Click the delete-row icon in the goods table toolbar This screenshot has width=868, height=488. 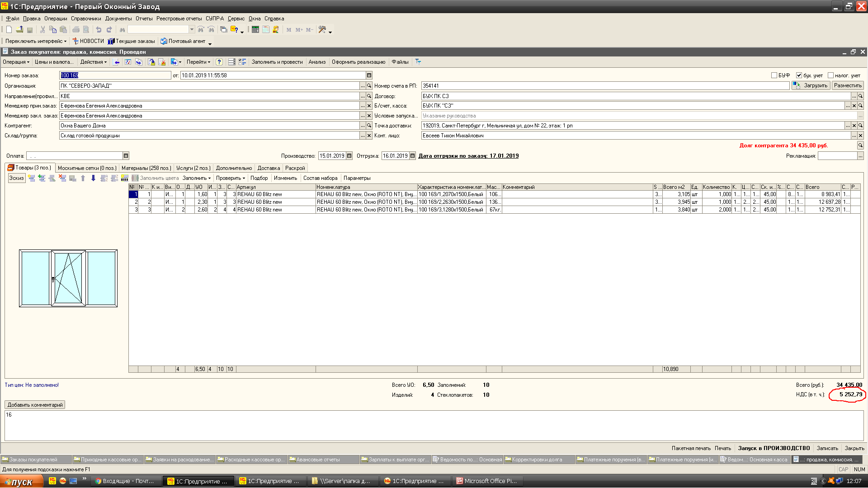pos(62,178)
